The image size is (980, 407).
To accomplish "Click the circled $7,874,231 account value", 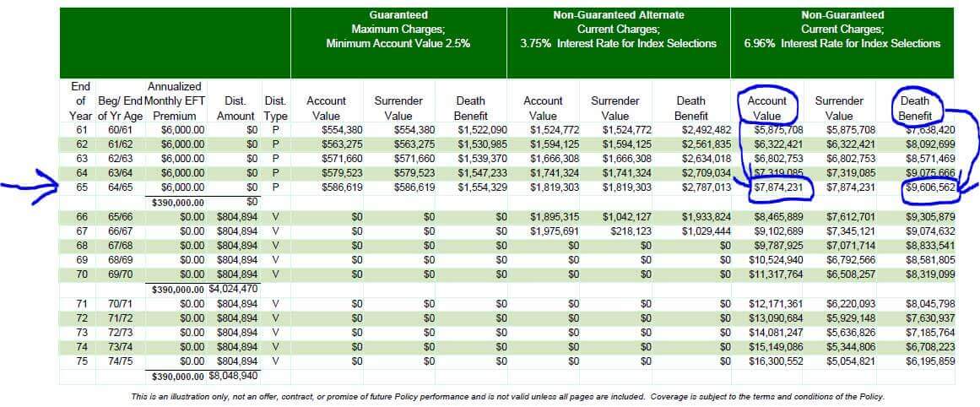I will pos(775,187).
